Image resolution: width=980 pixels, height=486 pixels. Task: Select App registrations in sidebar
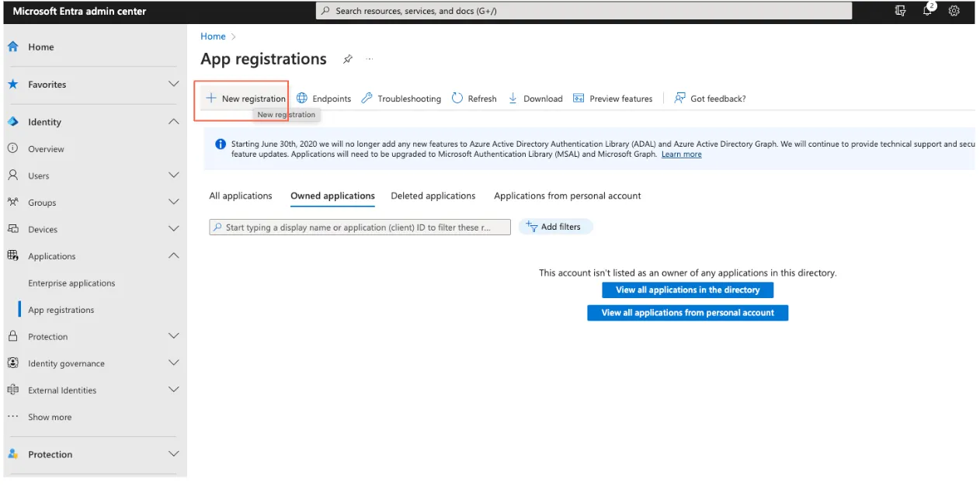pyautogui.click(x=61, y=310)
